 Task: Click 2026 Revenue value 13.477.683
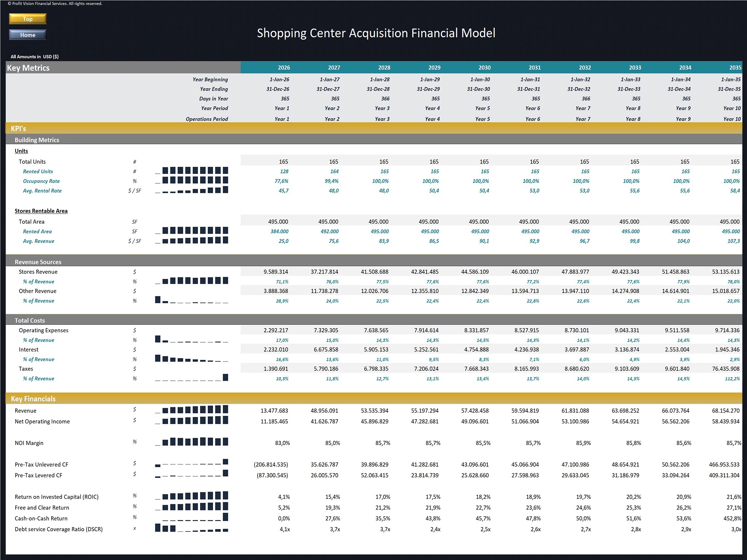tap(274, 411)
